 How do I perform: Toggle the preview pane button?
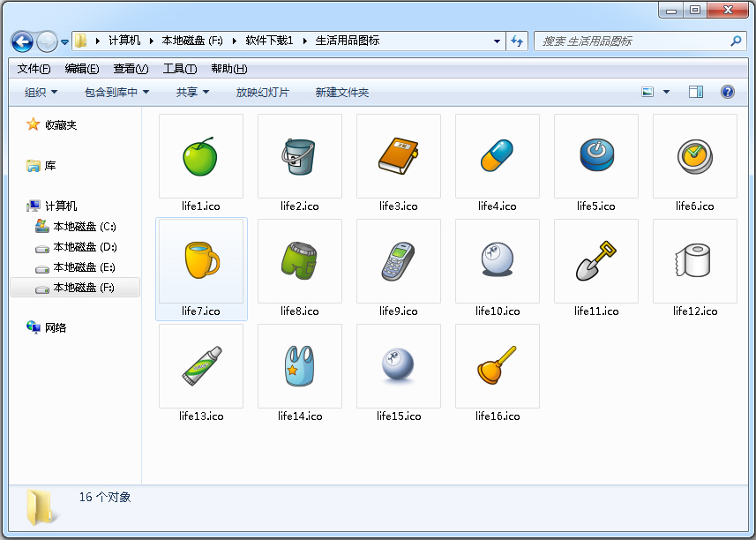tap(696, 92)
